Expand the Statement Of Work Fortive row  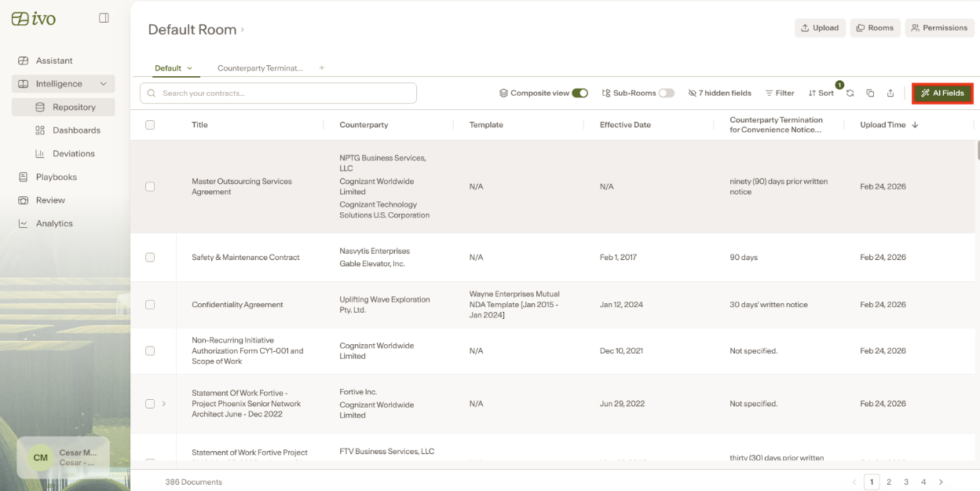[x=164, y=404]
